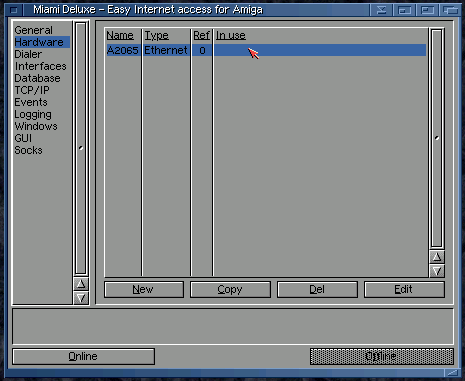This screenshot has width=465, height=381.
Task: Click the Name column header
Action: 120,35
